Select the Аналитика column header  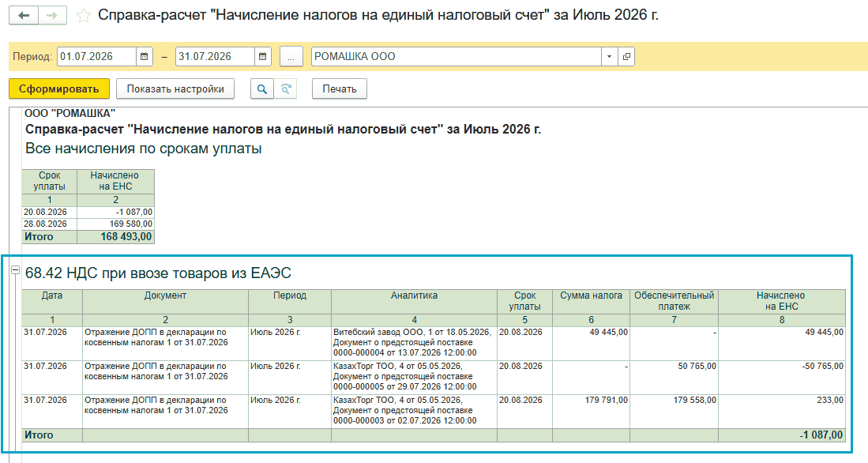click(x=414, y=301)
